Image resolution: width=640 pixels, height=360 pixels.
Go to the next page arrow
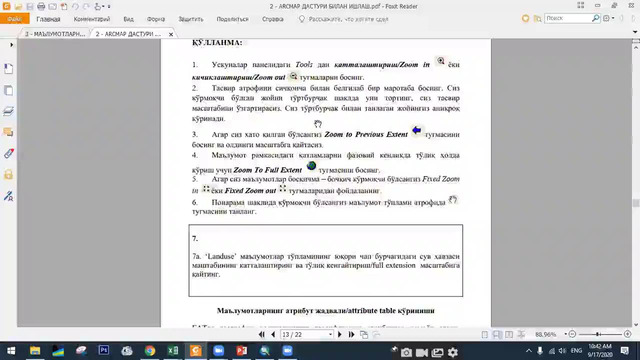coord(340,335)
